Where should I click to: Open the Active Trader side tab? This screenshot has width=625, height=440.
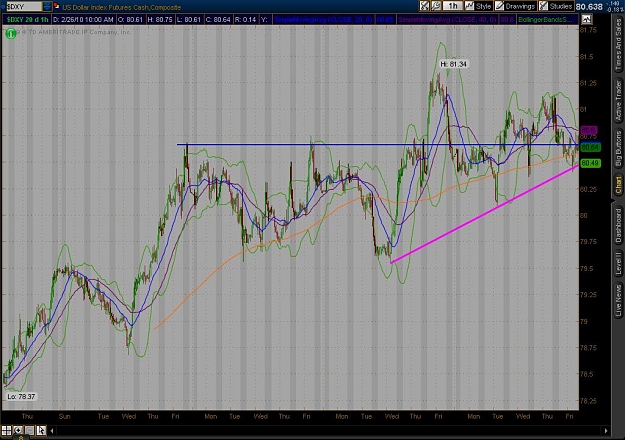click(618, 100)
